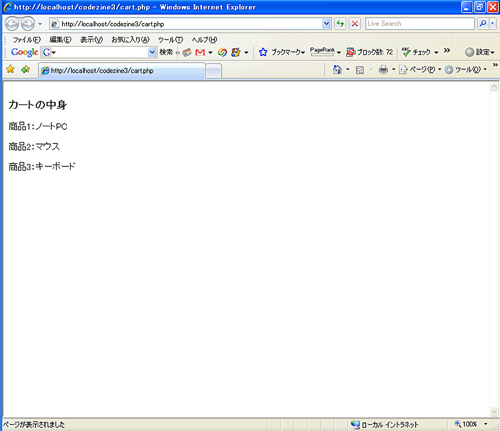Click the browser Forward arrow button

(28, 24)
